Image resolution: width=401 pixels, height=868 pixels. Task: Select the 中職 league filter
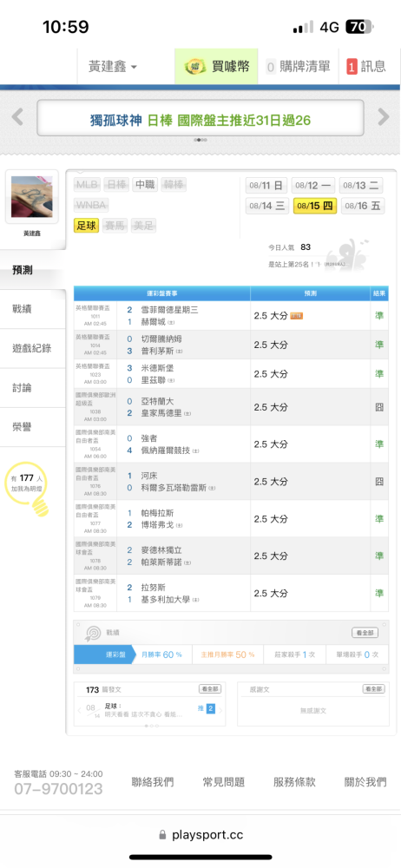tap(145, 184)
